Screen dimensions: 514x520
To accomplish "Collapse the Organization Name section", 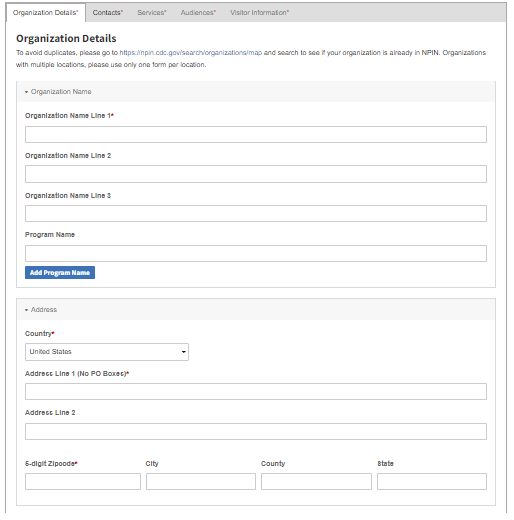I will (x=58, y=92).
